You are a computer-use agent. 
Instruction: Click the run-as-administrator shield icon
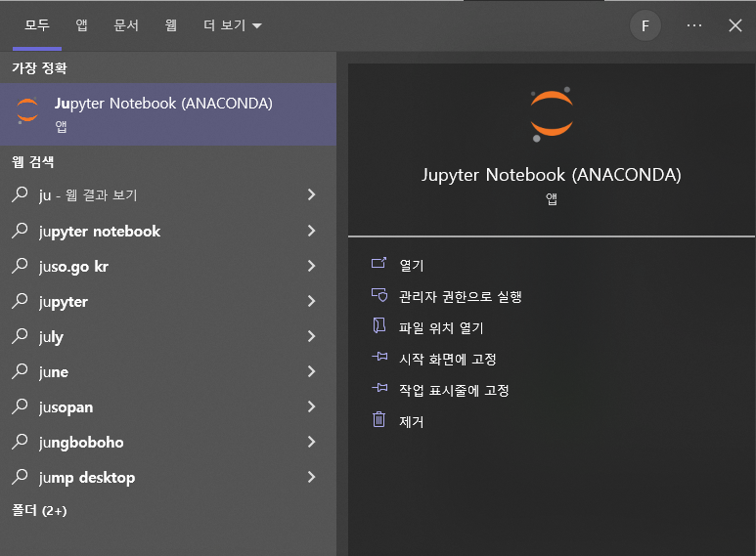point(379,294)
